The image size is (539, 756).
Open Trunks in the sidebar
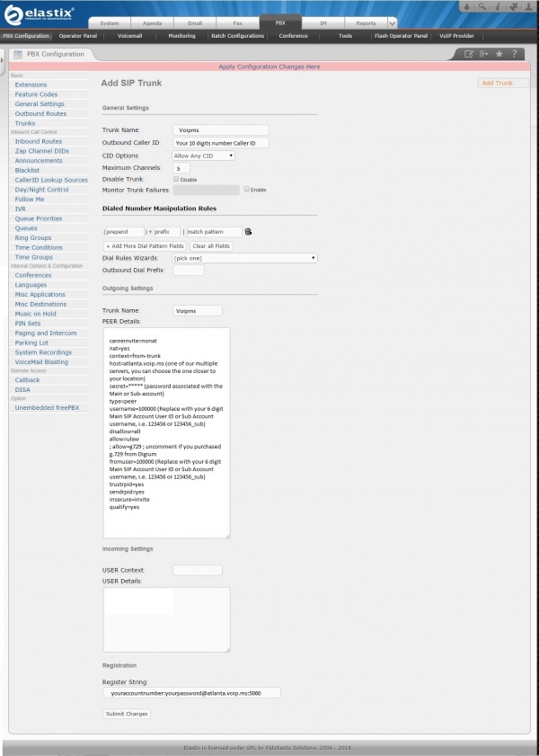[x=25, y=123]
